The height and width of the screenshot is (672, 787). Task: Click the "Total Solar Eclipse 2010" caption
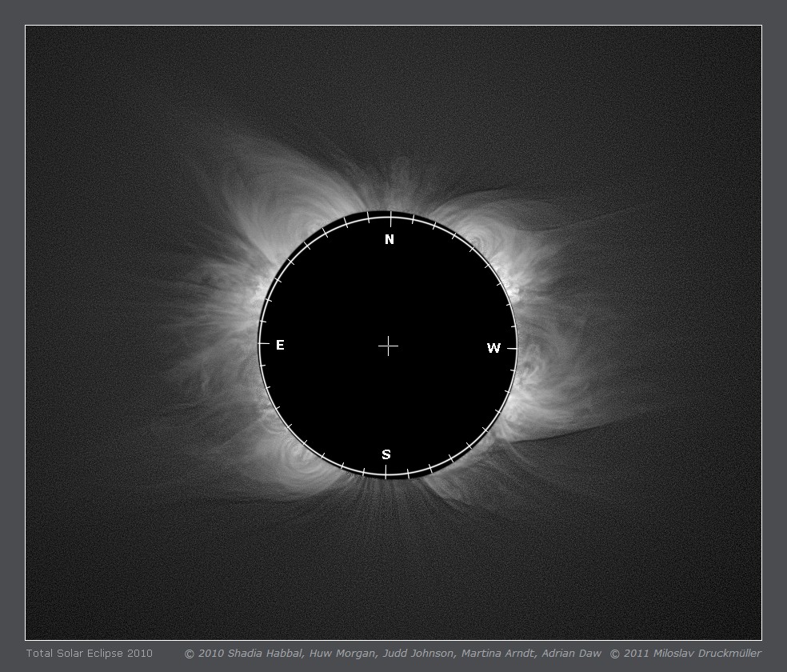tap(89, 654)
